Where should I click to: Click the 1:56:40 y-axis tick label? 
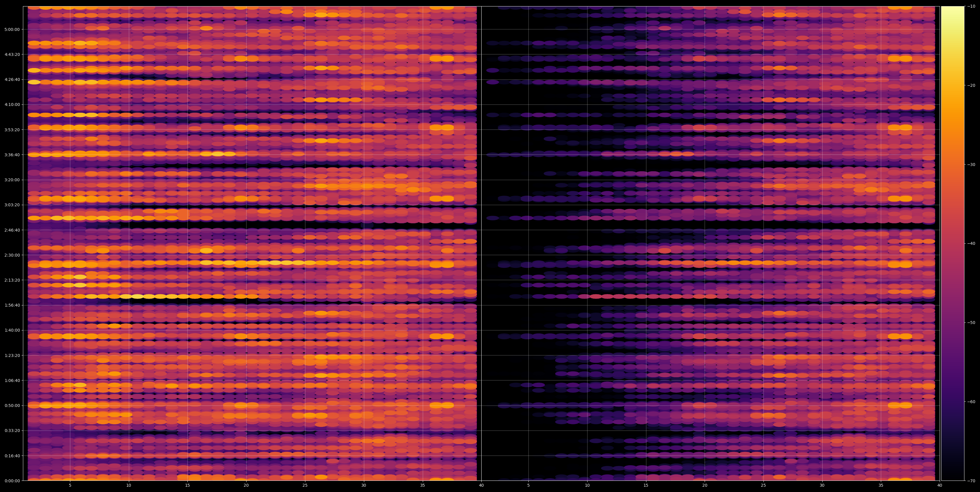(x=12, y=305)
